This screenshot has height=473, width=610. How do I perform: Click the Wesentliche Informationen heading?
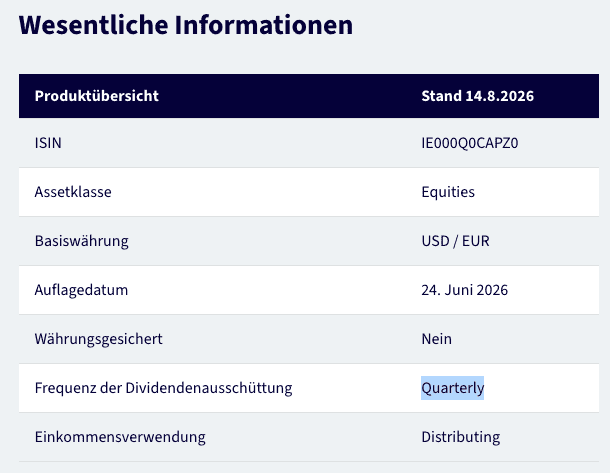point(186,25)
